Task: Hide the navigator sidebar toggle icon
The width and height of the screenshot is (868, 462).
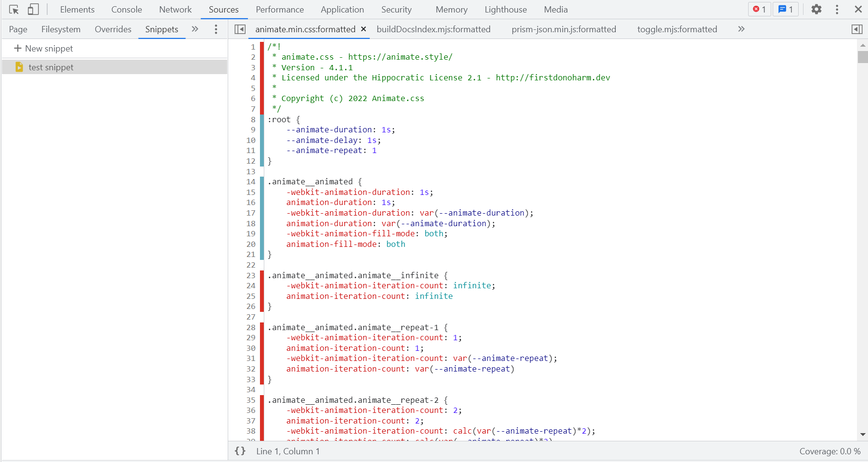Action: tap(240, 29)
